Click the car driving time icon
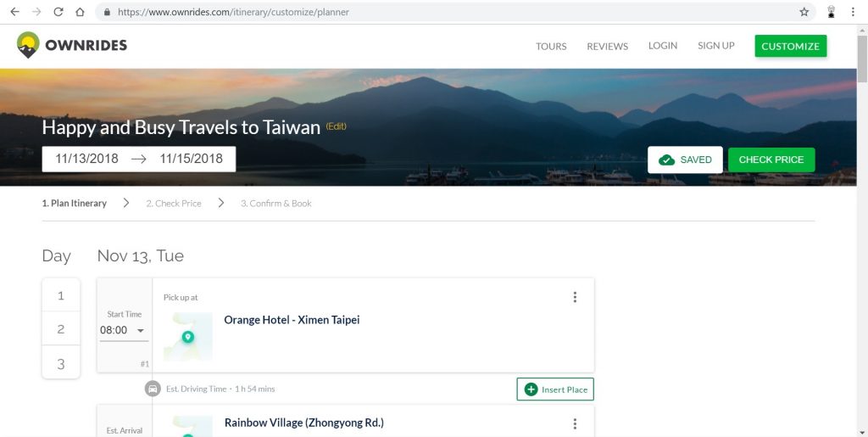The height and width of the screenshot is (437, 868). [x=153, y=389]
